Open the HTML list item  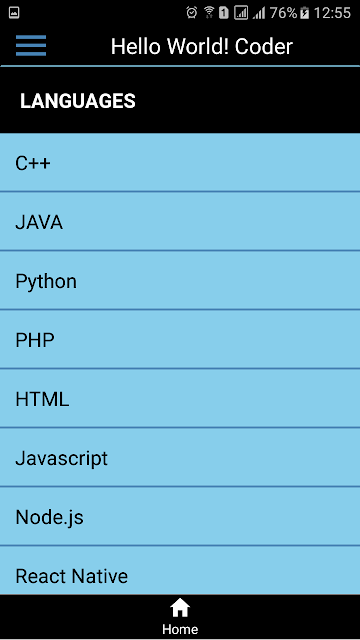[180, 398]
